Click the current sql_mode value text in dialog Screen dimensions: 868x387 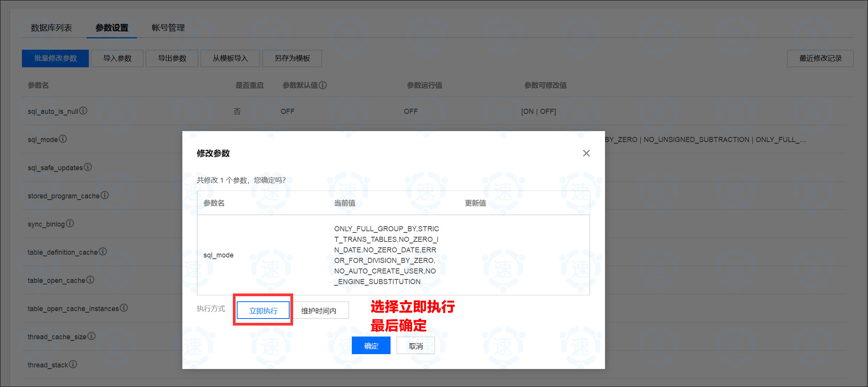tap(386, 255)
